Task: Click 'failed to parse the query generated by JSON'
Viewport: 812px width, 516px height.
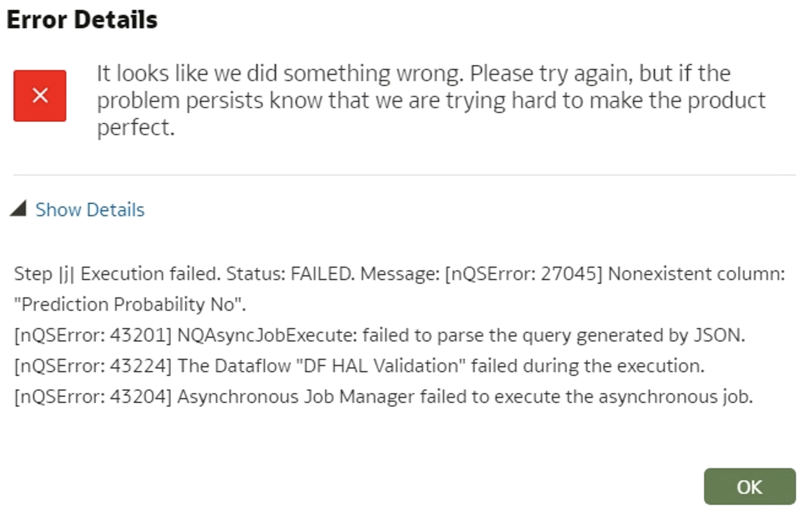Action: pos(554,335)
